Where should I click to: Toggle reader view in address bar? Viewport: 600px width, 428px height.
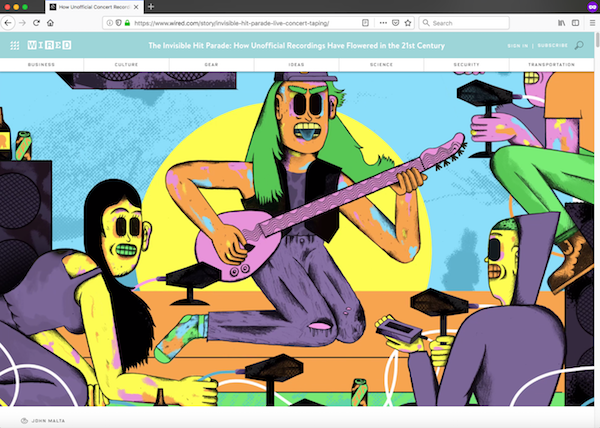click(x=364, y=22)
